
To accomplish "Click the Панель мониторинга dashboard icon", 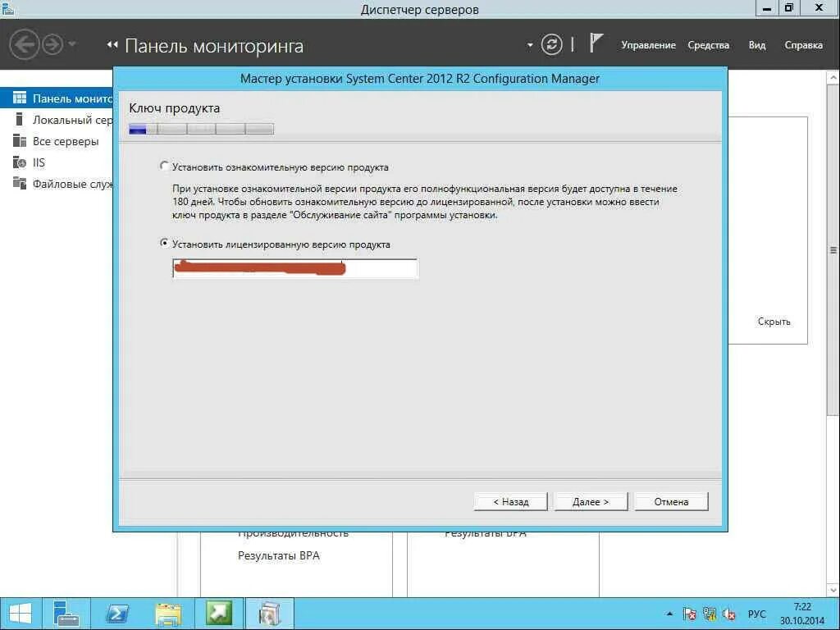I will tap(20, 98).
